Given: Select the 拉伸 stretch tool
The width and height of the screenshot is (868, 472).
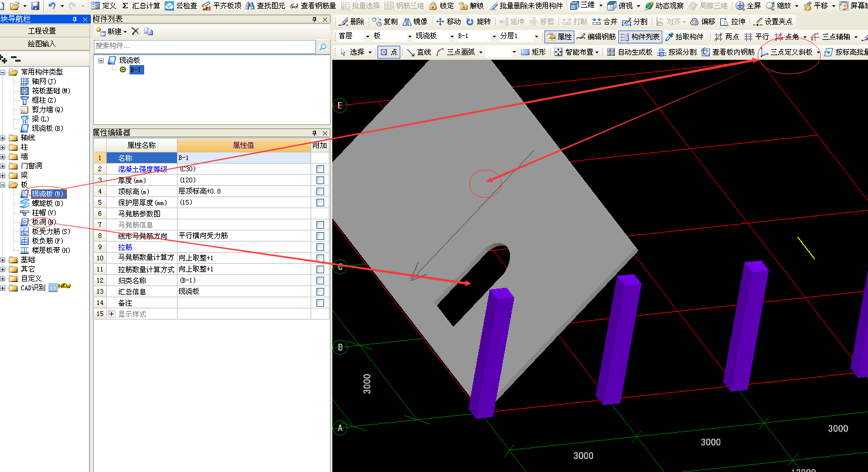Looking at the screenshot, I should point(733,22).
